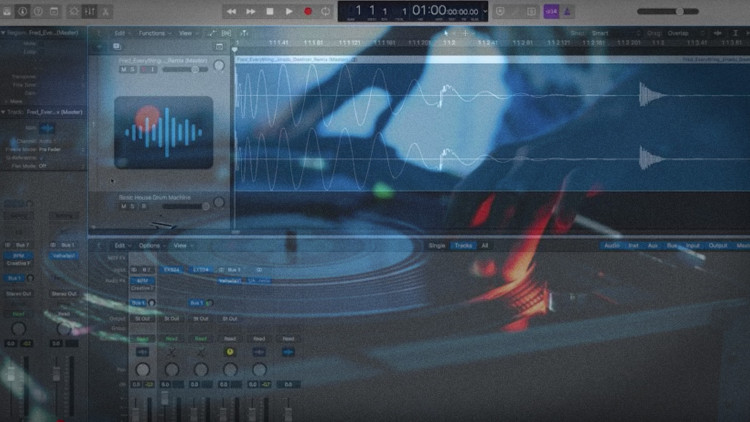
Task: Select the audio region header in timeline
Action: (x=492, y=60)
